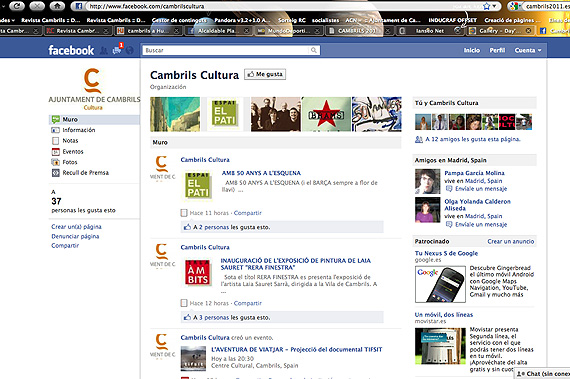Screen dimensions: 570x379
Task: Send message to Olga Yolanda Calderon
Action: pyautogui.click(x=481, y=225)
